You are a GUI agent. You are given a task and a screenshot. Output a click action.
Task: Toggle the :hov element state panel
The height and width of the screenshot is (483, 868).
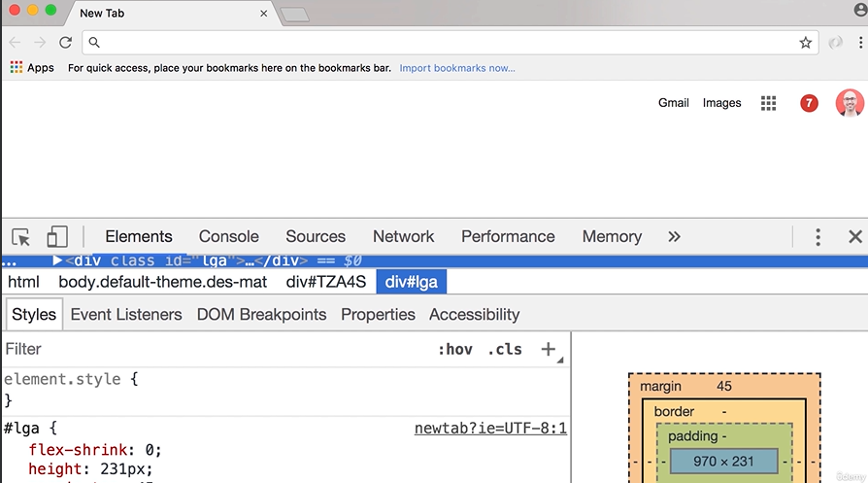tap(455, 349)
